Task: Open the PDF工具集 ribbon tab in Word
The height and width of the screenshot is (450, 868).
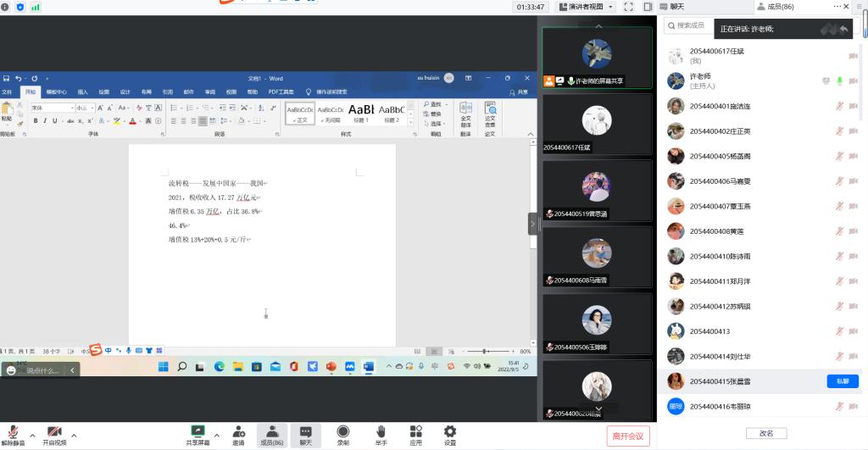Action: coord(281,92)
